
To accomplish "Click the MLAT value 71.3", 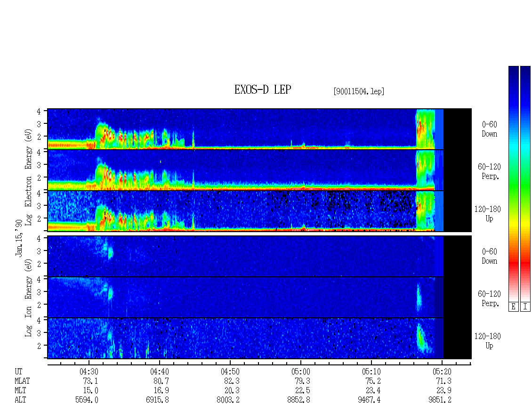I will (444, 381).
